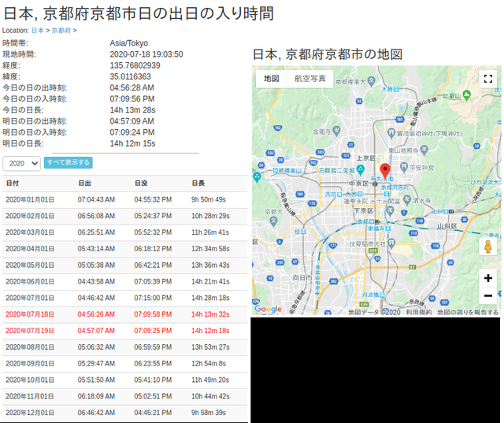Click the 日付 column header
504x423 pixels.
13,183
